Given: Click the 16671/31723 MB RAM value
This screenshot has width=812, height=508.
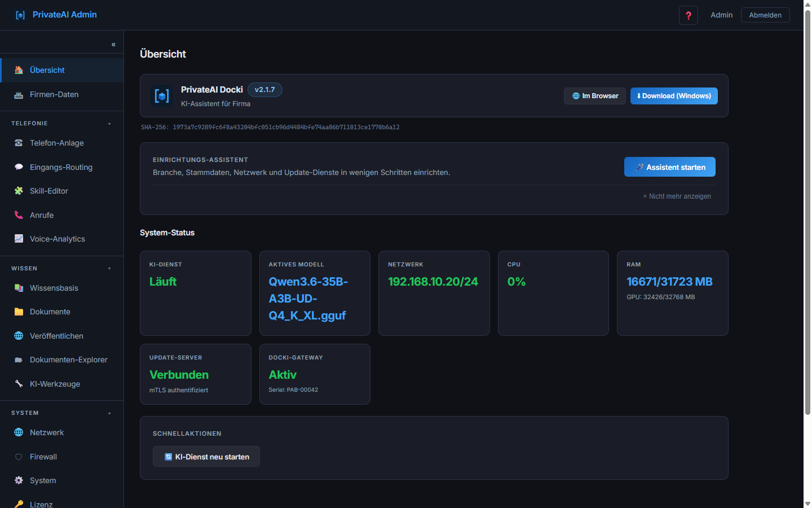Looking at the screenshot, I should tap(669, 282).
